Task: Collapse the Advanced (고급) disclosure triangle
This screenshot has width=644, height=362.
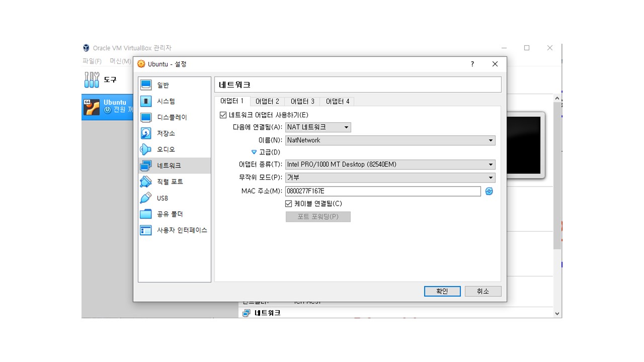Action: pyautogui.click(x=254, y=152)
